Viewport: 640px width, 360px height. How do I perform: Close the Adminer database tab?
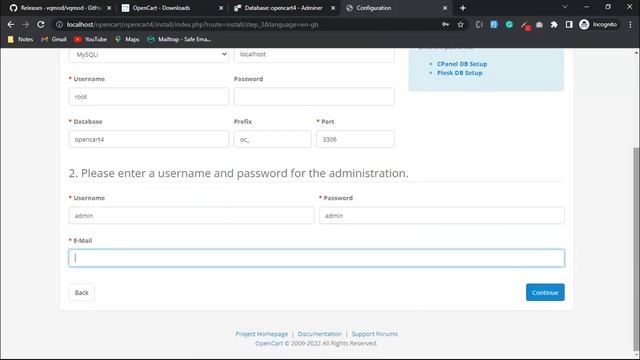(333, 8)
